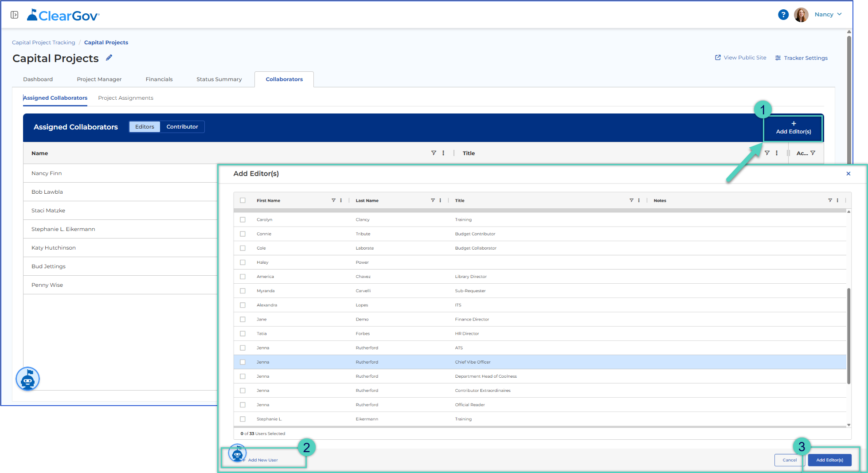868x473 pixels.
Task: Click the filter icon in the Name column
Action: click(x=434, y=153)
